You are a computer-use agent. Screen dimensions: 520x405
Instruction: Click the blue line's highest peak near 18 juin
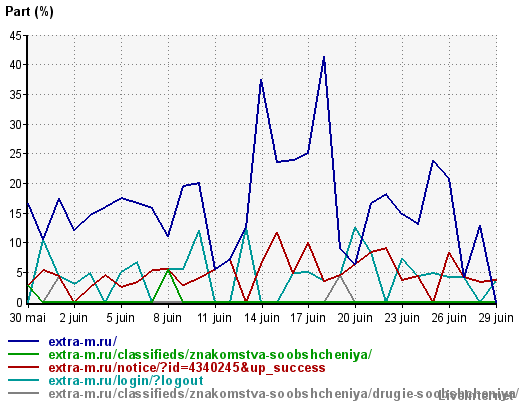[x=324, y=57]
